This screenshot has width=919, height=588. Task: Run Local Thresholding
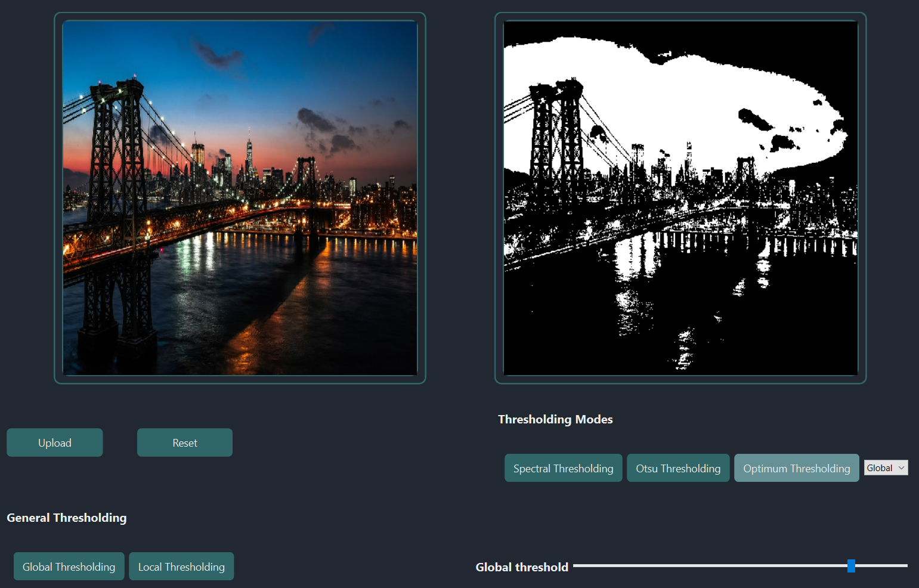181,567
